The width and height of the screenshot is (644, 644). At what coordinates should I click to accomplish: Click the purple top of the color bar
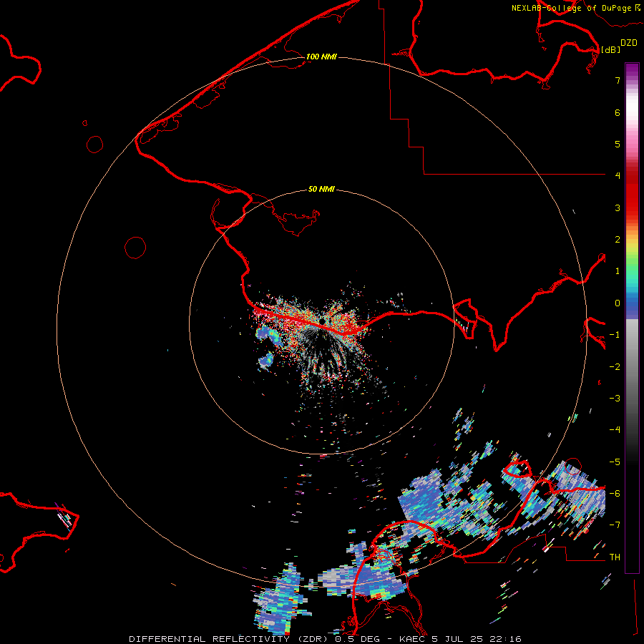tap(632, 69)
